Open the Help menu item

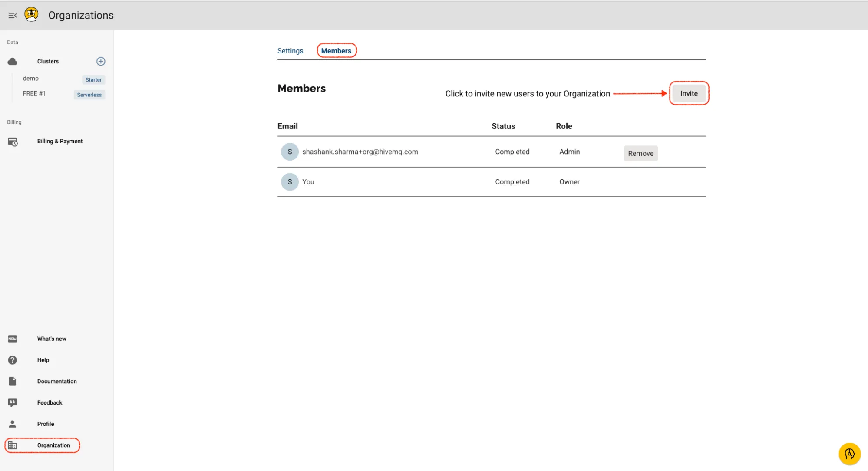(43, 360)
